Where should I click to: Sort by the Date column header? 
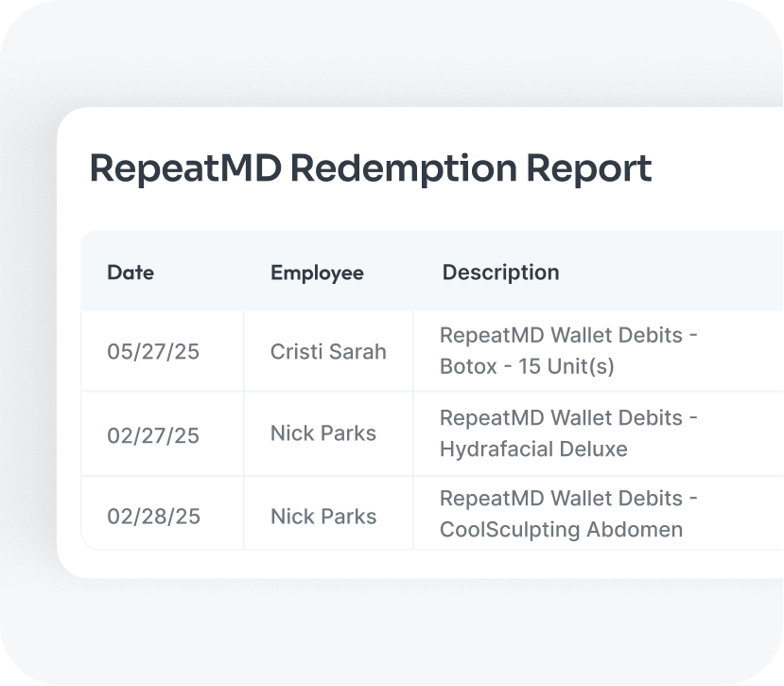pos(131,273)
